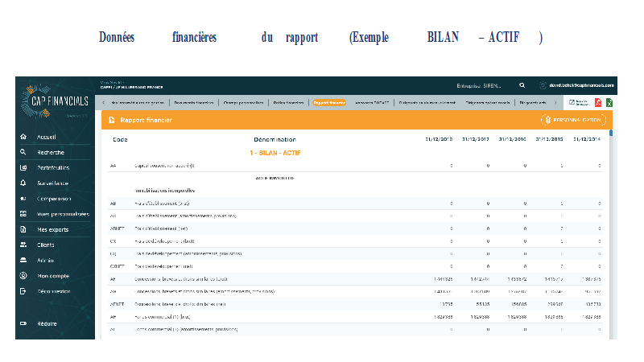Image resolution: width=644 pixels, height=362 pixels.
Task: Open Vues personnalisées in the sidebar
Action: pos(23,214)
